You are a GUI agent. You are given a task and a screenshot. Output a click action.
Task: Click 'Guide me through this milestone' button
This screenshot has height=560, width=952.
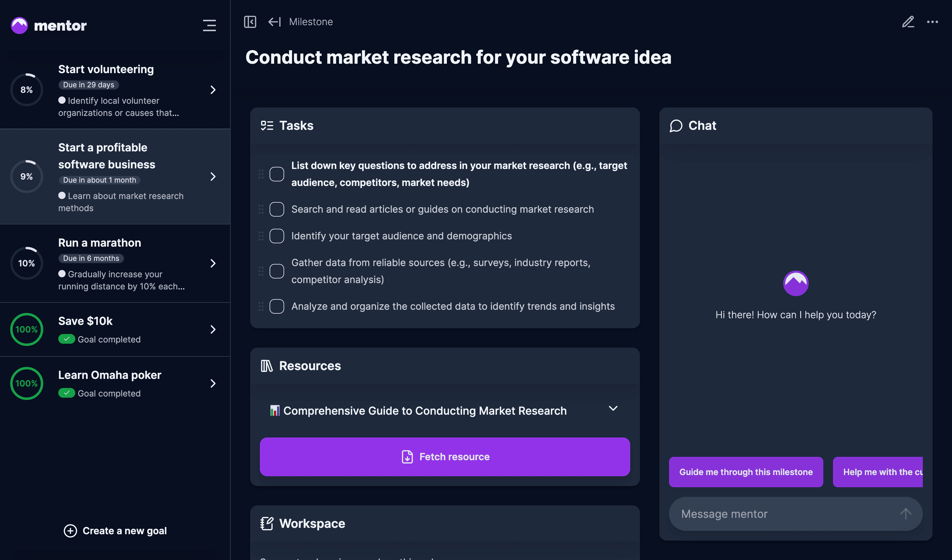click(746, 472)
